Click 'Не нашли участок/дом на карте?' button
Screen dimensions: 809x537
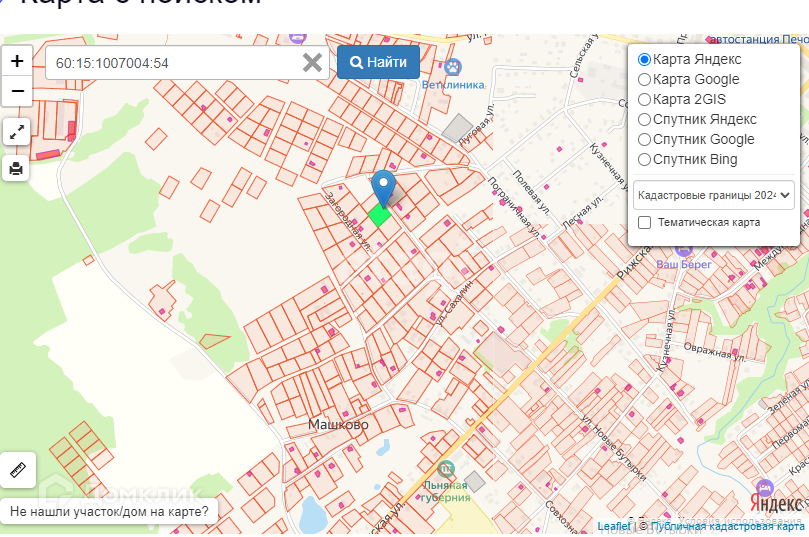tap(110, 512)
